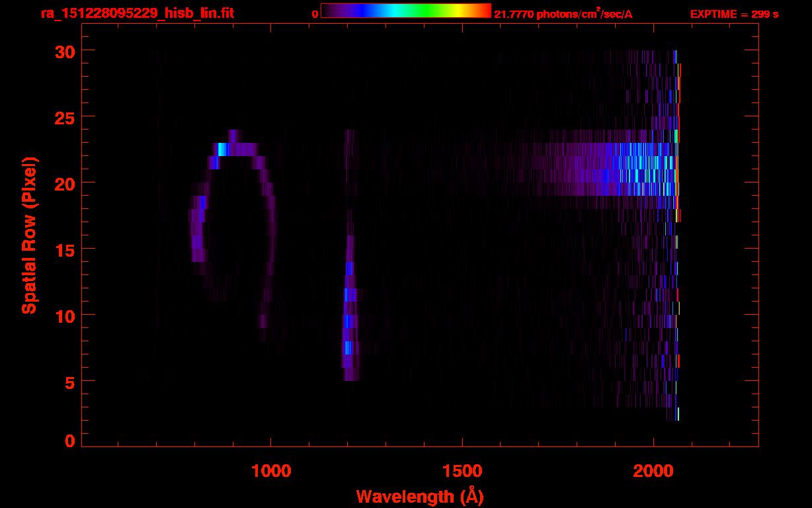Click the Wavelength (Å) axis title
This screenshot has width=812, height=508.
click(x=420, y=495)
